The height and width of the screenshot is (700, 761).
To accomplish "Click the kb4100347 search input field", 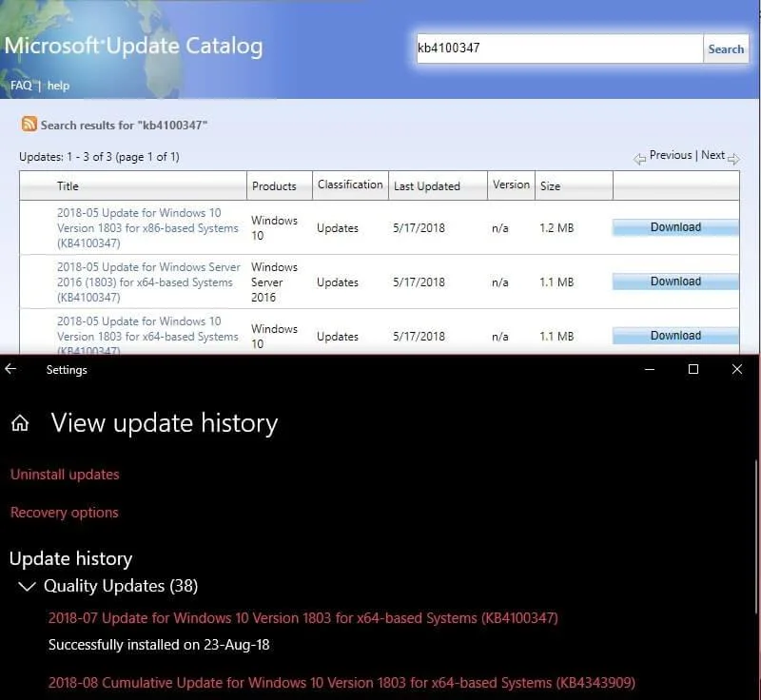I will click(559, 49).
